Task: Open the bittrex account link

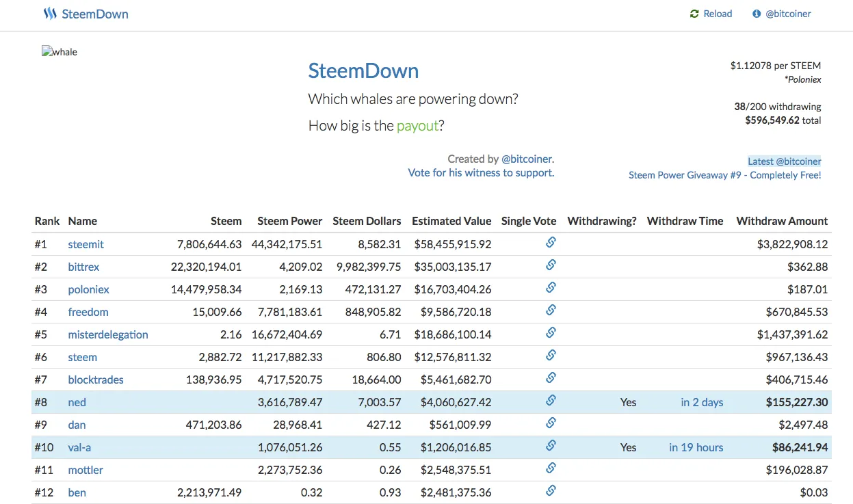Action: pyautogui.click(x=83, y=267)
